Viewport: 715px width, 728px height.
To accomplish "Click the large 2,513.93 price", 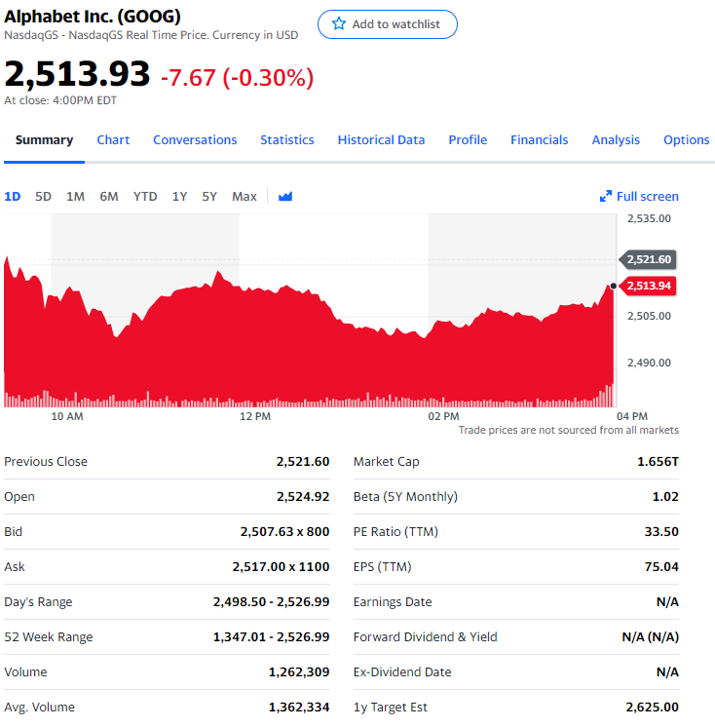I will tap(77, 74).
